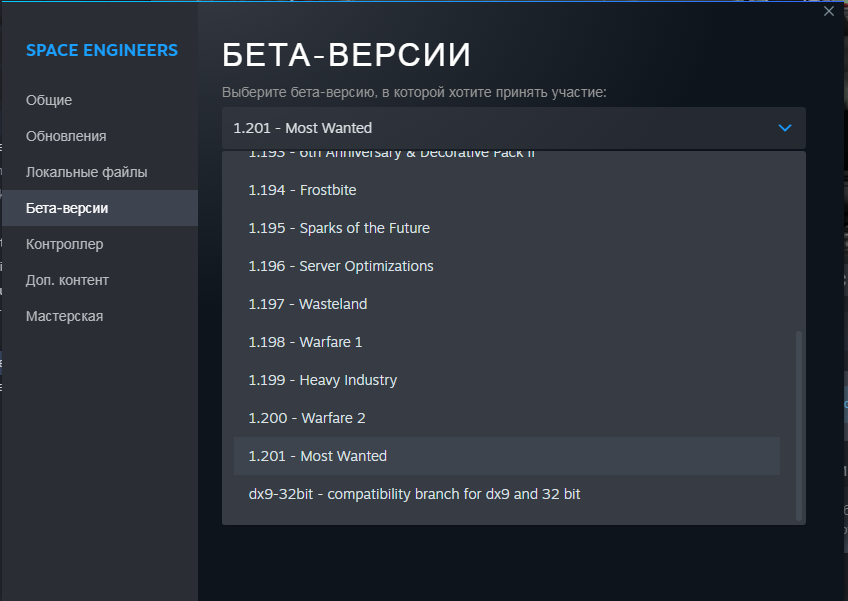The image size is (848, 601).
Task: Click the dropdown list scrollbar thumb
Action: click(798, 425)
